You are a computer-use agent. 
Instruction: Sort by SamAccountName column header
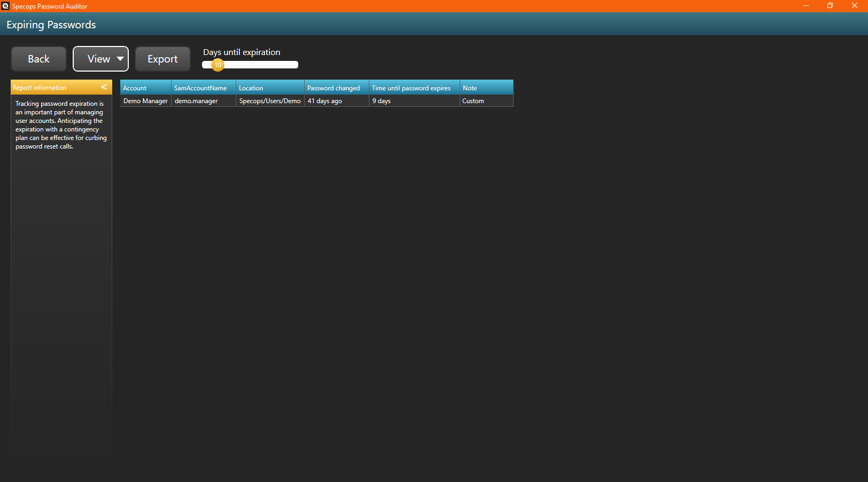pyautogui.click(x=203, y=88)
